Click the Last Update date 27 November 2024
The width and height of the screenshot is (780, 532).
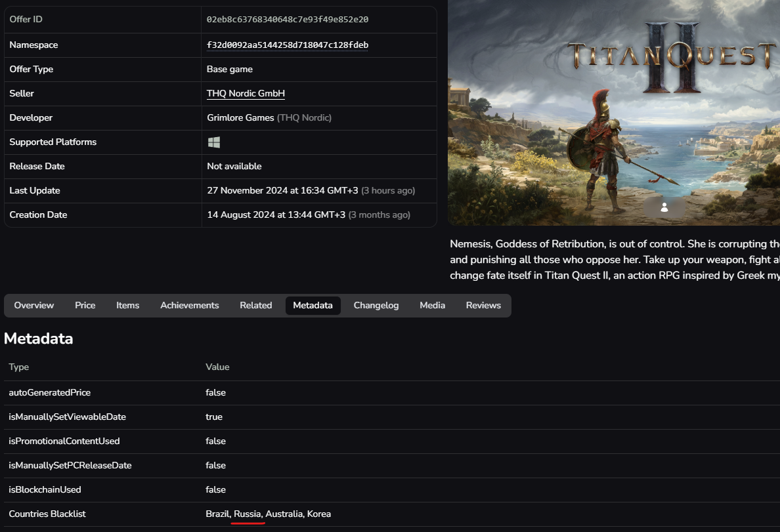click(x=282, y=191)
